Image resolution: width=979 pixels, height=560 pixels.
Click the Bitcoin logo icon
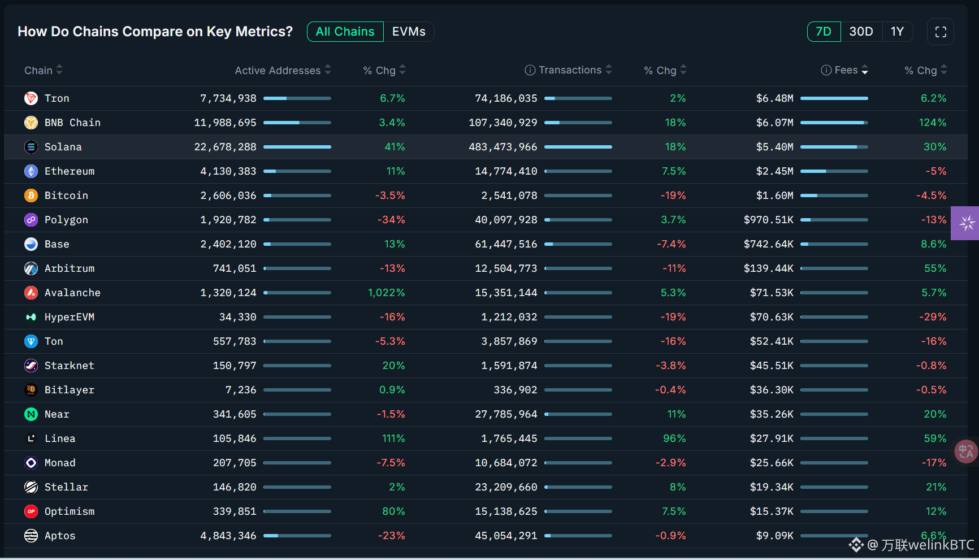point(31,196)
